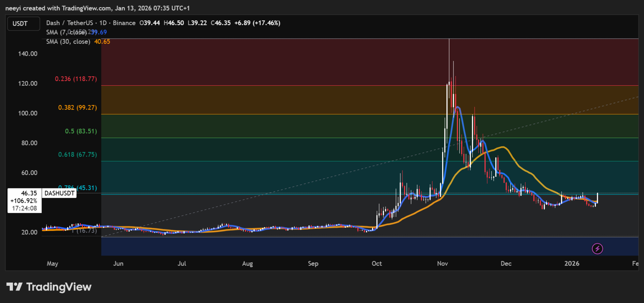Click the 2026 label on the time axis

tap(572, 264)
